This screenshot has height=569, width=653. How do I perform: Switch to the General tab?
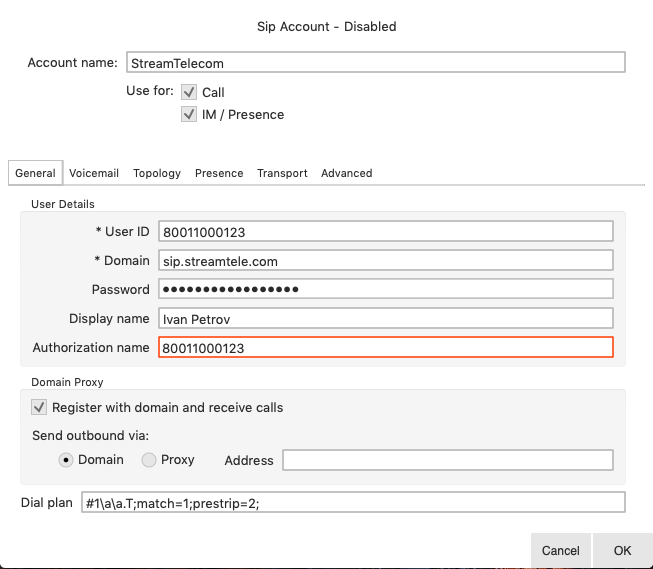[x=35, y=173]
